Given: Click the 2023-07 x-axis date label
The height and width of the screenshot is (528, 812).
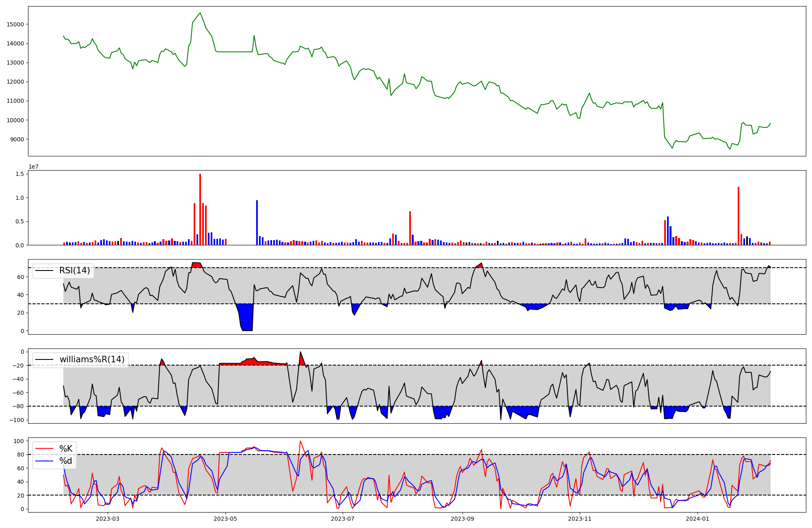Looking at the screenshot, I should click(x=343, y=519).
